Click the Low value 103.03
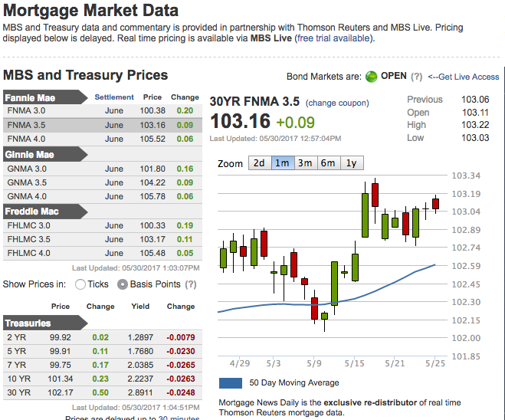This screenshot has height=420, width=505. pos(475,138)
